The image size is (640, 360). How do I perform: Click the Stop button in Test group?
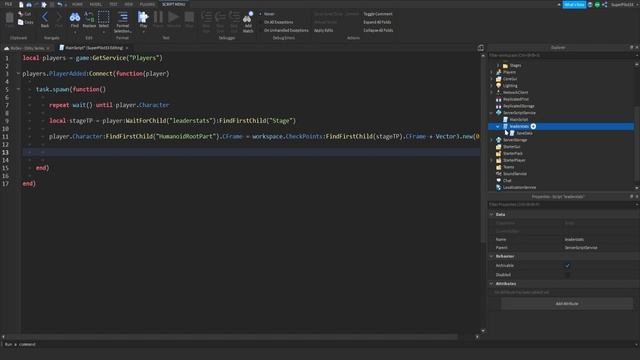pyautogui.click(x=189, y=17)
